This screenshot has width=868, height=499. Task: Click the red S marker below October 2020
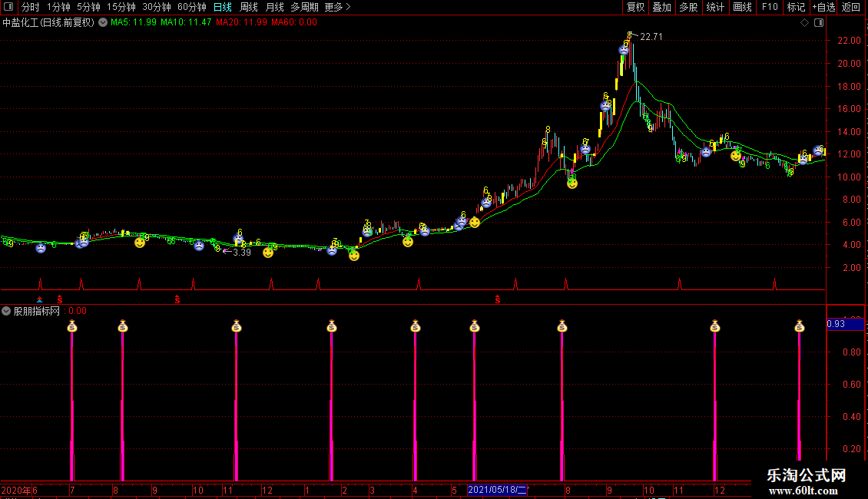click(177, 299)
